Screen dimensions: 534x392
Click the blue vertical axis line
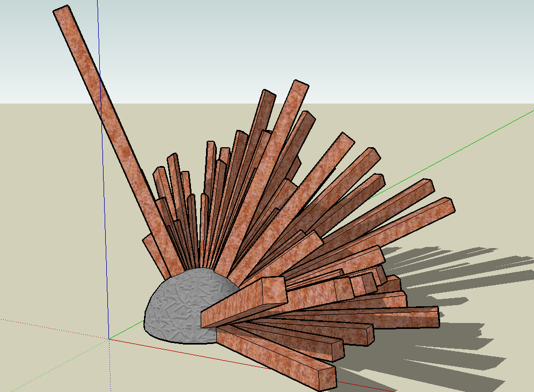coord(103,170)
